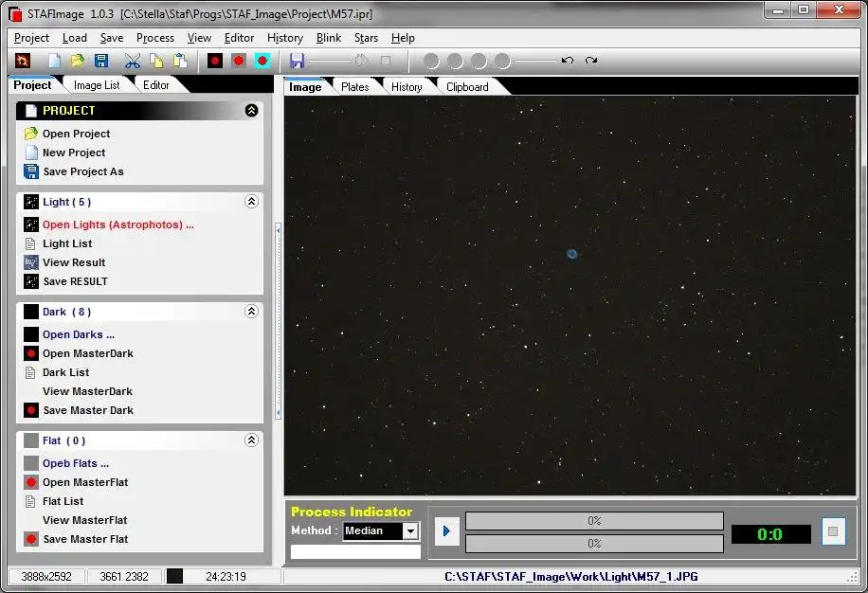Viewport: 868px width, 593px height.
Task: Click the STAFImage nebula logo toolbar icon
Action: click(23, 61)
